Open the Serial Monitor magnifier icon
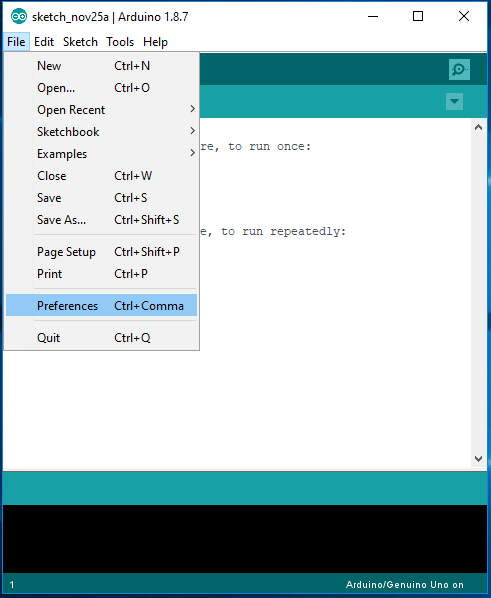491x598 pixels. pyautogui.click(x=459, y=69)
